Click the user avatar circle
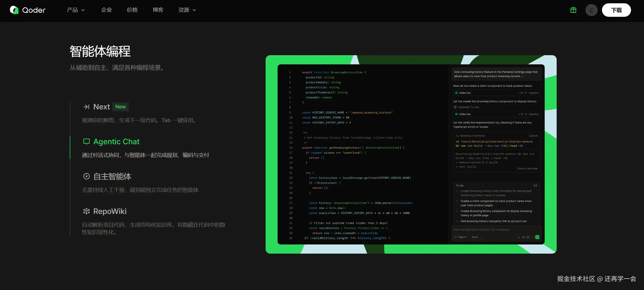 (591, 10)
